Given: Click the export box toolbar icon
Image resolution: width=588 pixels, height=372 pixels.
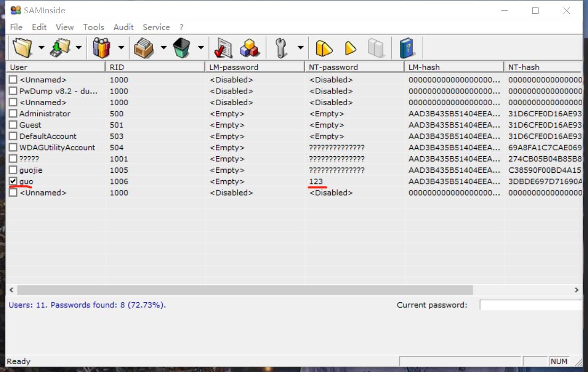Looking at the screenshot, I should [144, 48].
